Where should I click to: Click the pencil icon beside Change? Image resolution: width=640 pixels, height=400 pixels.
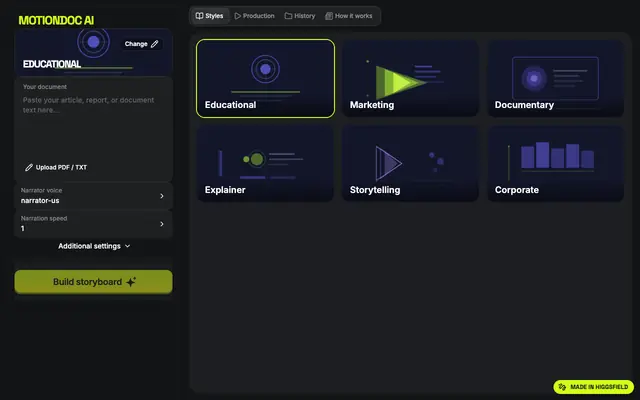(x=154, y=44)
